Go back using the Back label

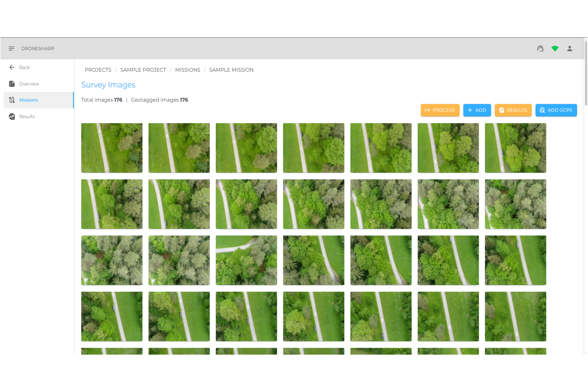[24, 67]
